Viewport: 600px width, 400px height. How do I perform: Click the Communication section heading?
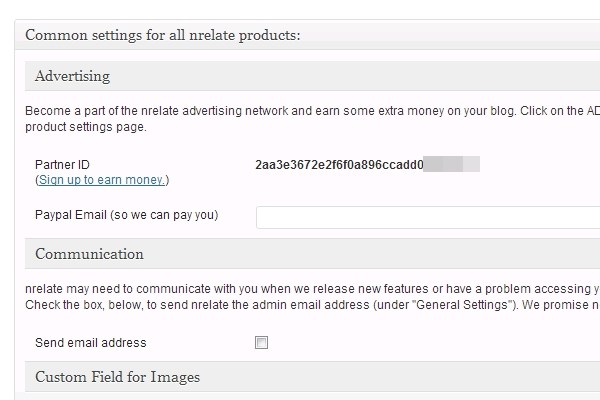coord(89,254)
